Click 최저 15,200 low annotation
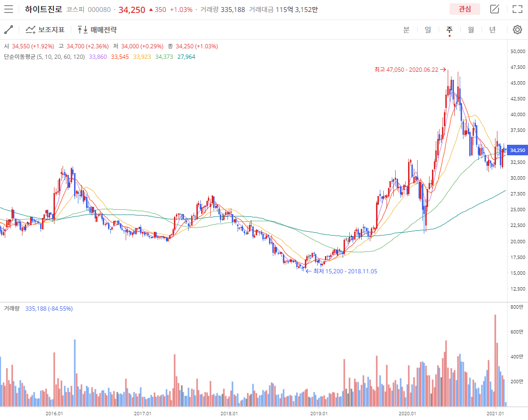This screenshot has height=420, width=528. tap(342, 271)
